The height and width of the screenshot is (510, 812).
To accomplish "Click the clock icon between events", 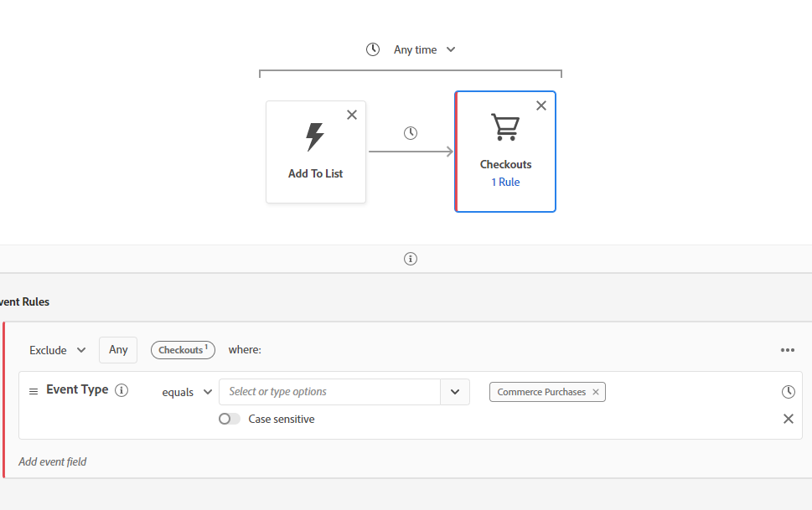I will pos(411,133).
